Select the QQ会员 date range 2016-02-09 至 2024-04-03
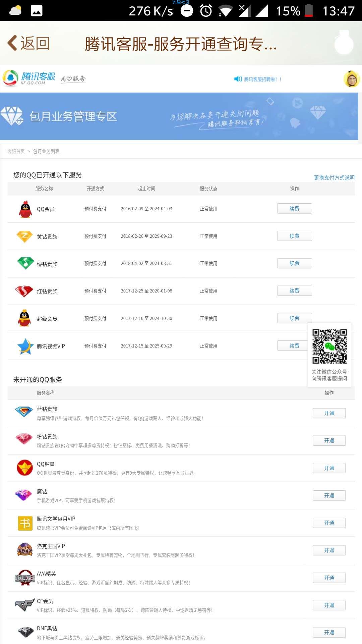 pyautogui.click(x=146, y=209)
